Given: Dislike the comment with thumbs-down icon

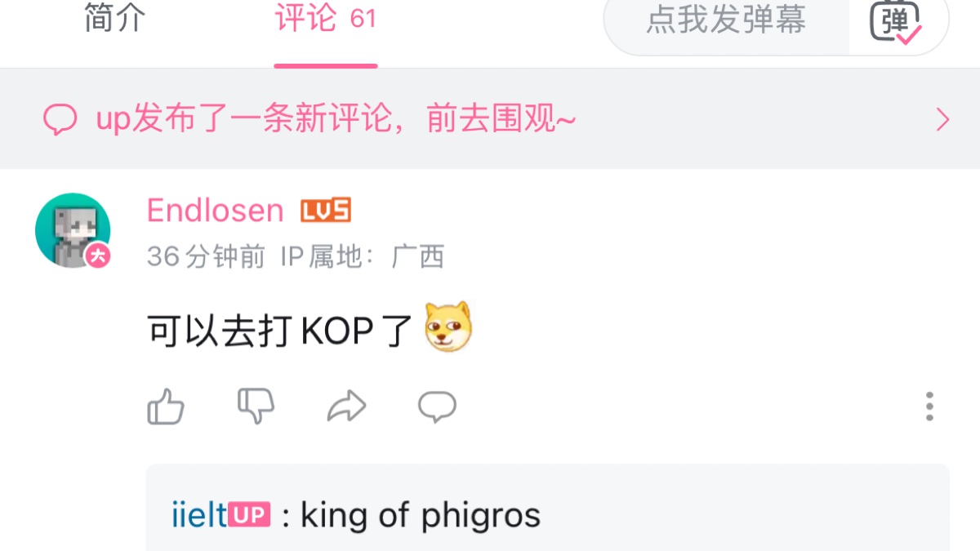Looking at the screenshot, I should click(x=256, y=406).
